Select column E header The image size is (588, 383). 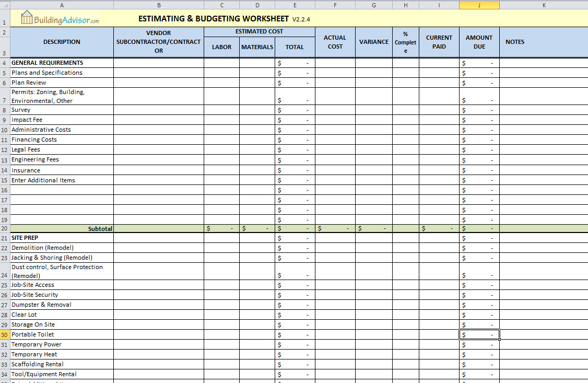(x=295, y=5)
